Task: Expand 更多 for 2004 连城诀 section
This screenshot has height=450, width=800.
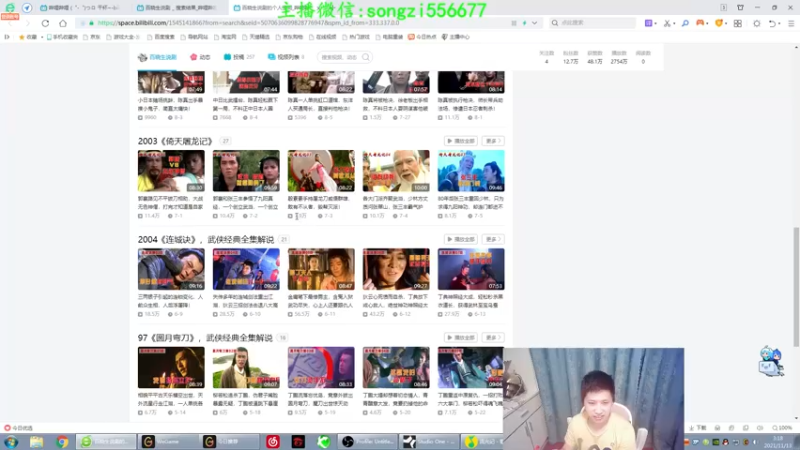Action: (492, 239)
